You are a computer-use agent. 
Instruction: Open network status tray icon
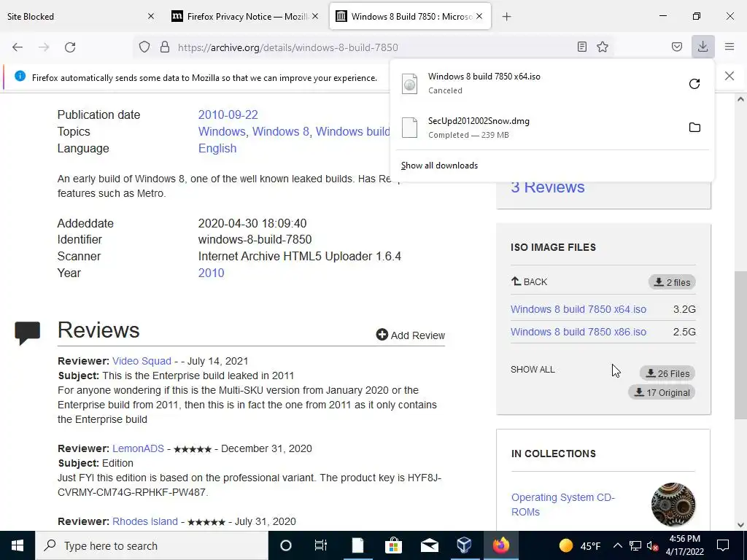click(635, 545)
